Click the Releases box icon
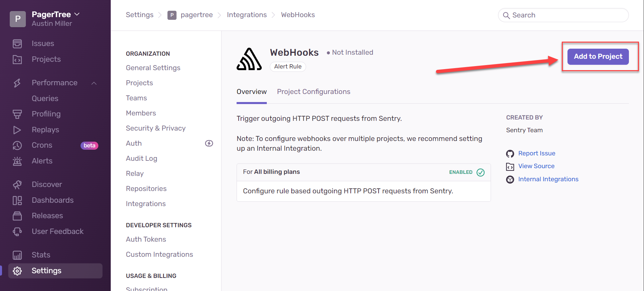This screenshot has width=644, height=291. click(x=17, y=216)
